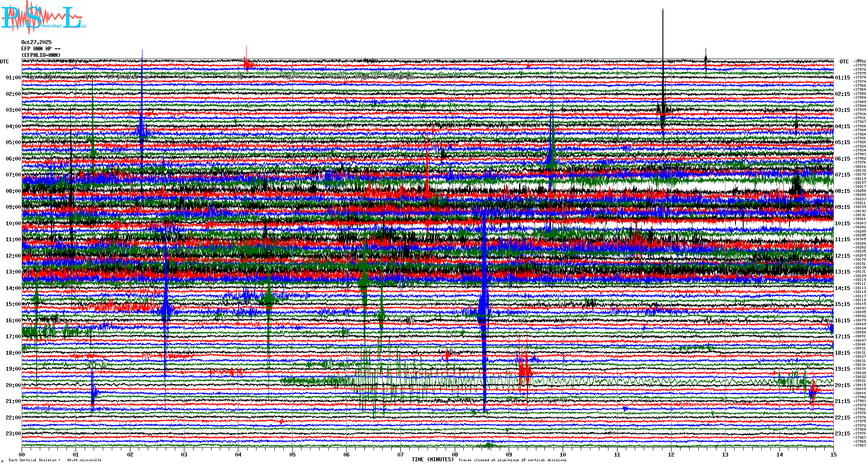Click the Oct27,2025 date label
This screenshot has height=466, width=868.
36,42
